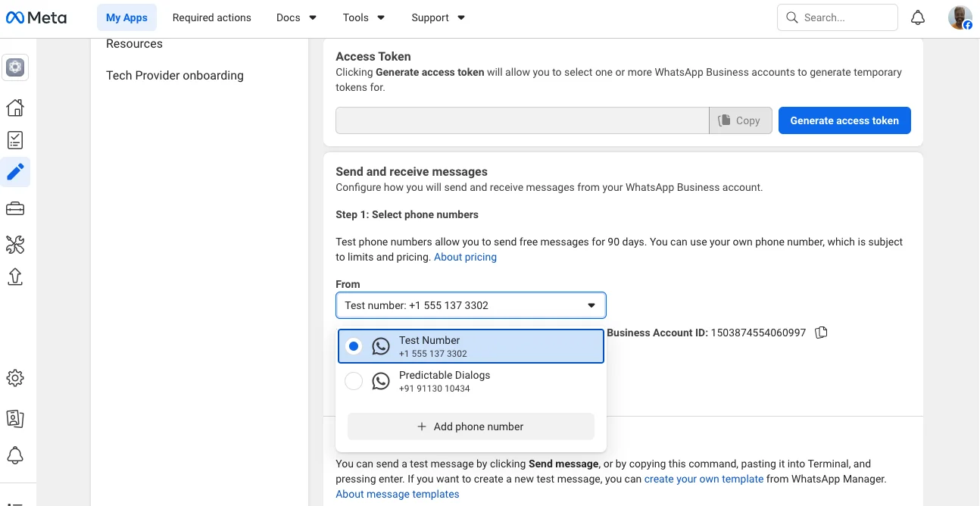Expand the Docs menu
The image size is (980, 506).
(296, 17)
